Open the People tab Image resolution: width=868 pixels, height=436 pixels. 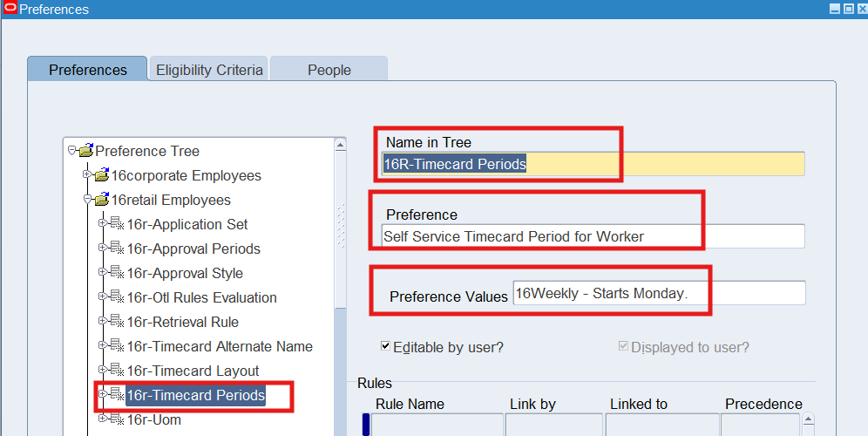329,70
